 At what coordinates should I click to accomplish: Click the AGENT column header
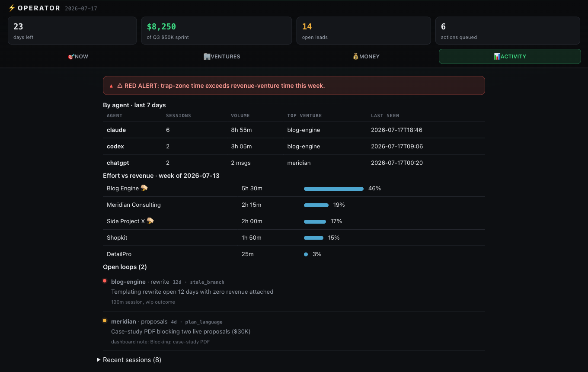[x=115, y=115]
